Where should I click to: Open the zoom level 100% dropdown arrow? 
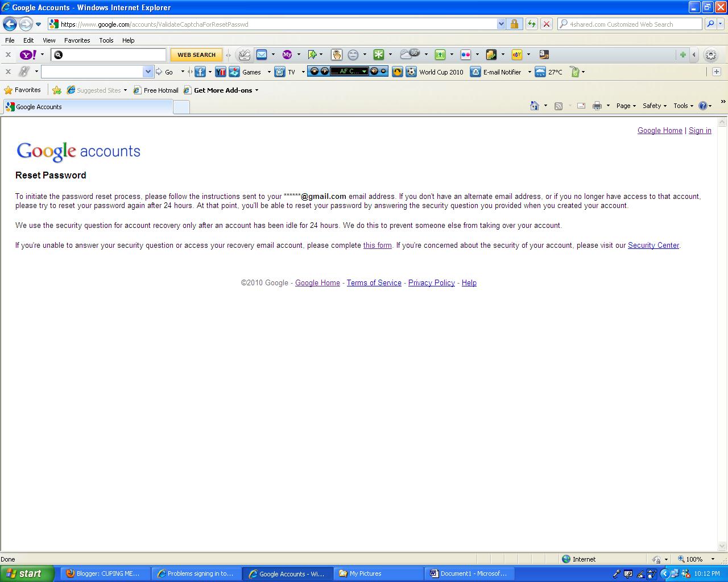coord(713,559)
